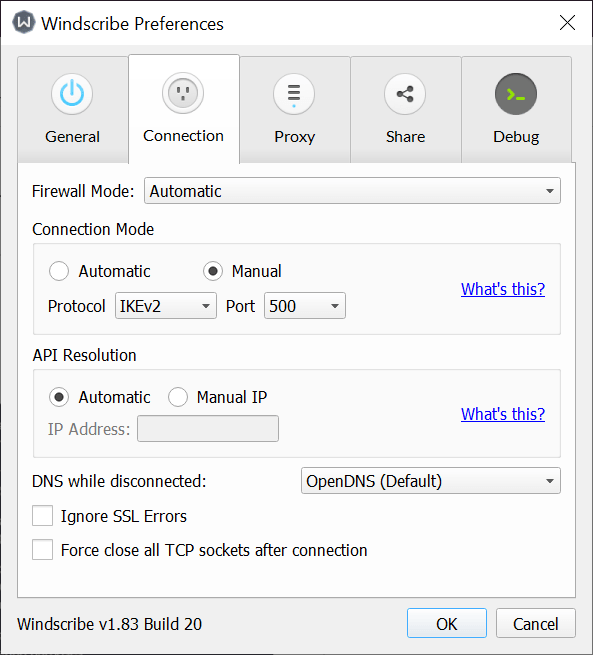Image resolution: width=593 pixels, height=655 pixels.
Task: Open the Port 500 dropdown
Action: point(305,306)
